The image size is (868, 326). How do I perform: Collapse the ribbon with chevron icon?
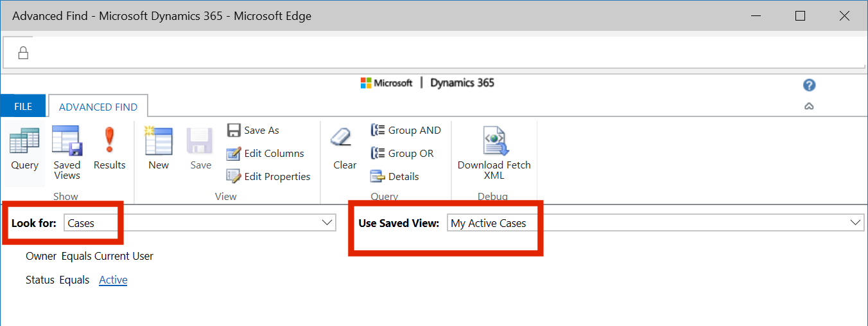click(809, 107)
